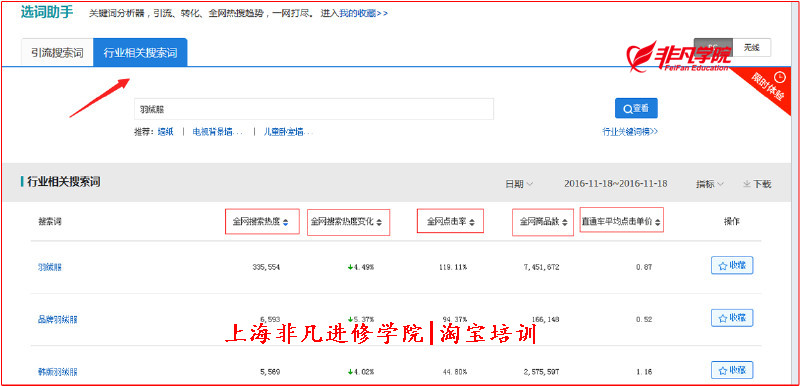The image size is (800, 386).
Task: Click the 限时体验 corner ribbon
Action: coord(768,86)
